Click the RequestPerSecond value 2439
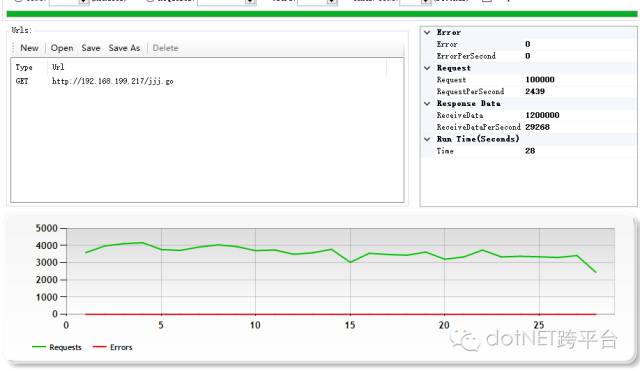The width and height of the screenshot is (640, 371). [535, 91]
